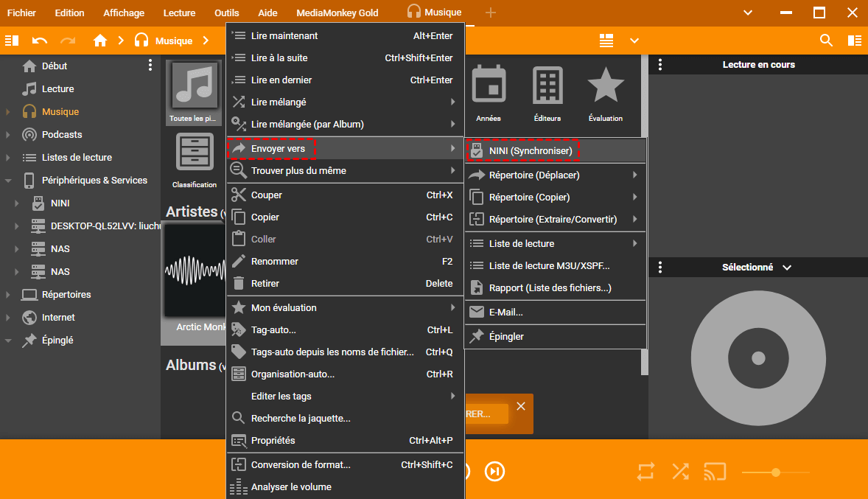Open the Sélectionné panel dropdown
868x499 pixels.
click(787, 268)
